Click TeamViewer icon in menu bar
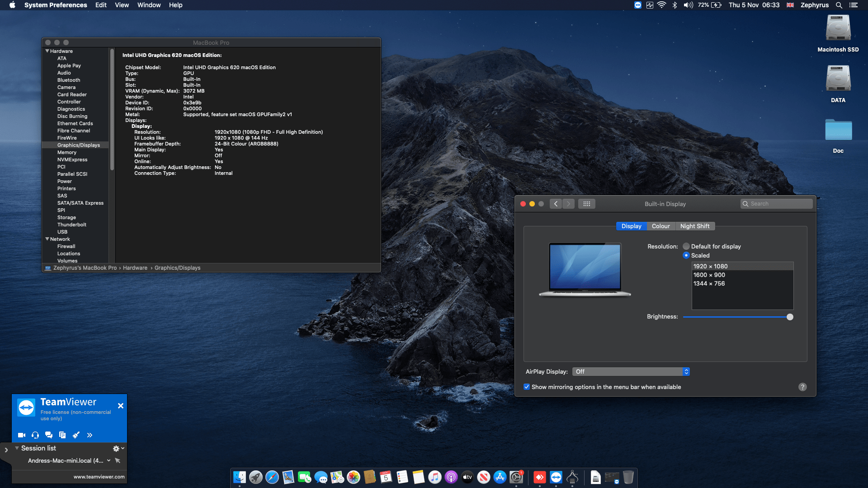This screenshot has width=868, height=488. tap(638, 5)
